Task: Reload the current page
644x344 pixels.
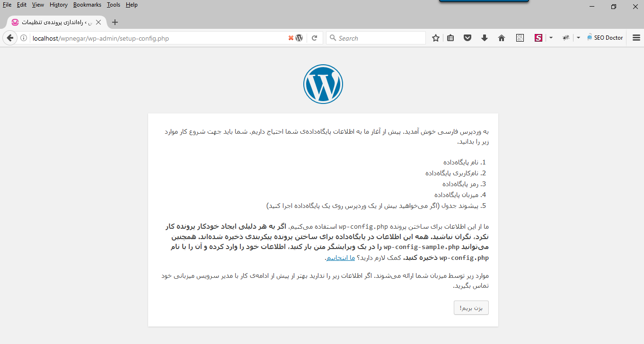Action: click(314, 38)
